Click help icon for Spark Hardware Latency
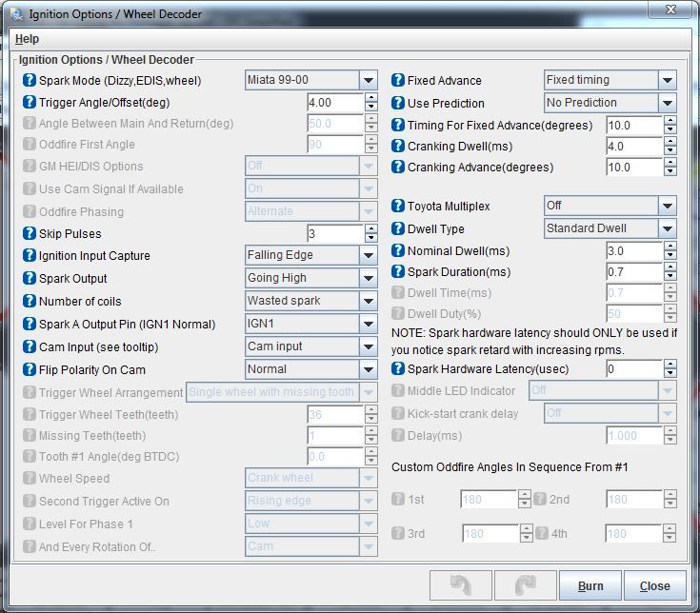The image size is (700, 613). [x=398, y=369]
